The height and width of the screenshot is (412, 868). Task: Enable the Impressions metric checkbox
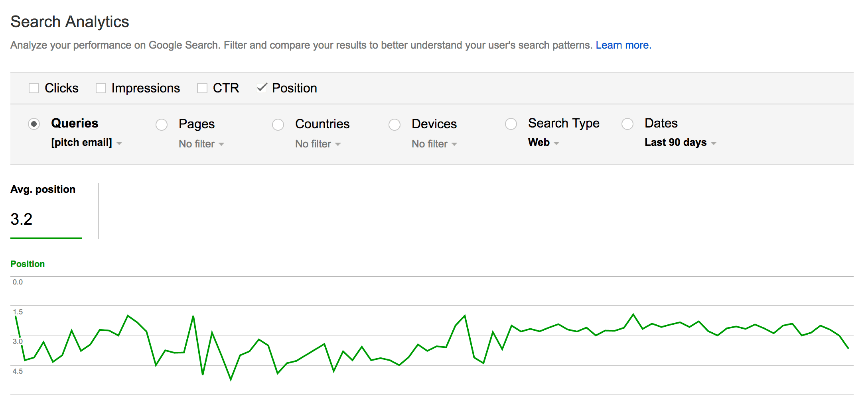point(100,88)
